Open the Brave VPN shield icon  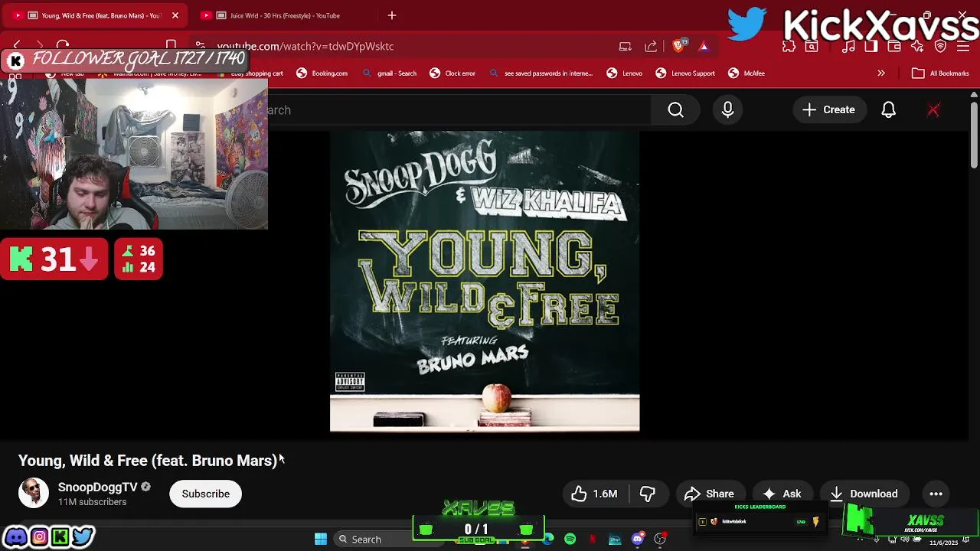tap(941, 47)
